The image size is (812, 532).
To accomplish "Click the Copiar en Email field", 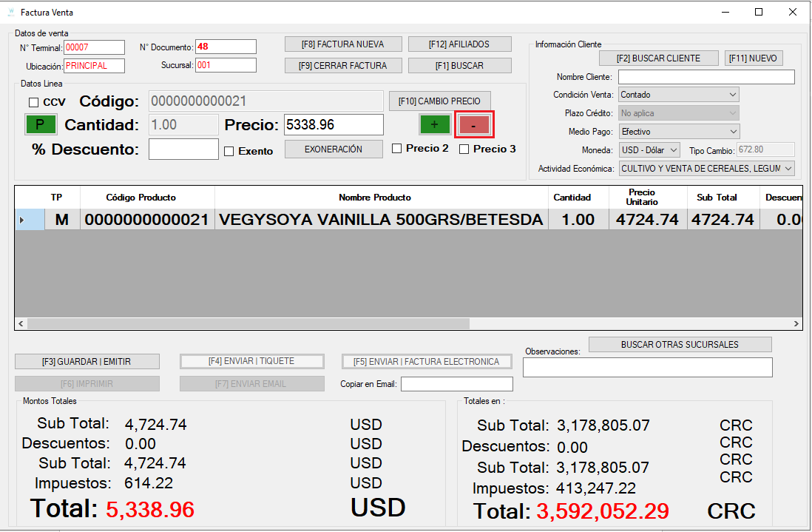I will coord(457,384).
